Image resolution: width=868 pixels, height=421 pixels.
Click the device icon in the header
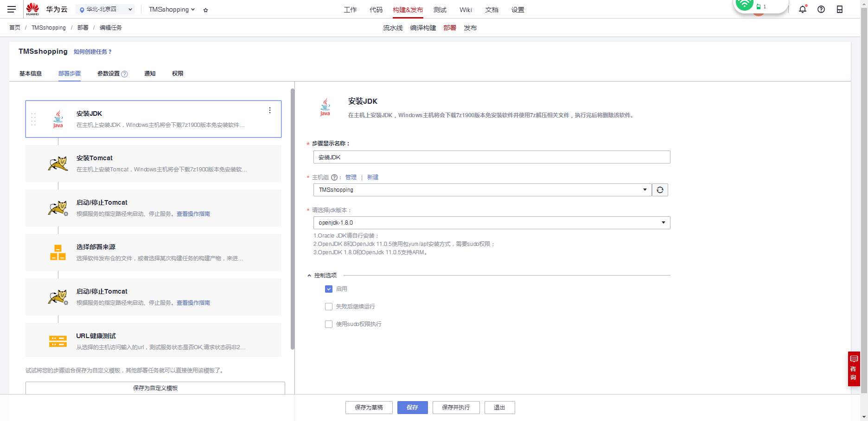click(840, 9)
